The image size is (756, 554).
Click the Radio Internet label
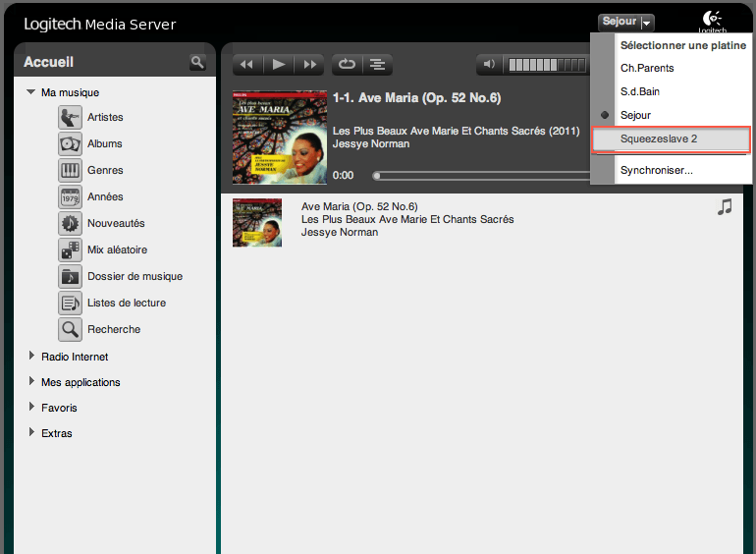pos(75,357)
